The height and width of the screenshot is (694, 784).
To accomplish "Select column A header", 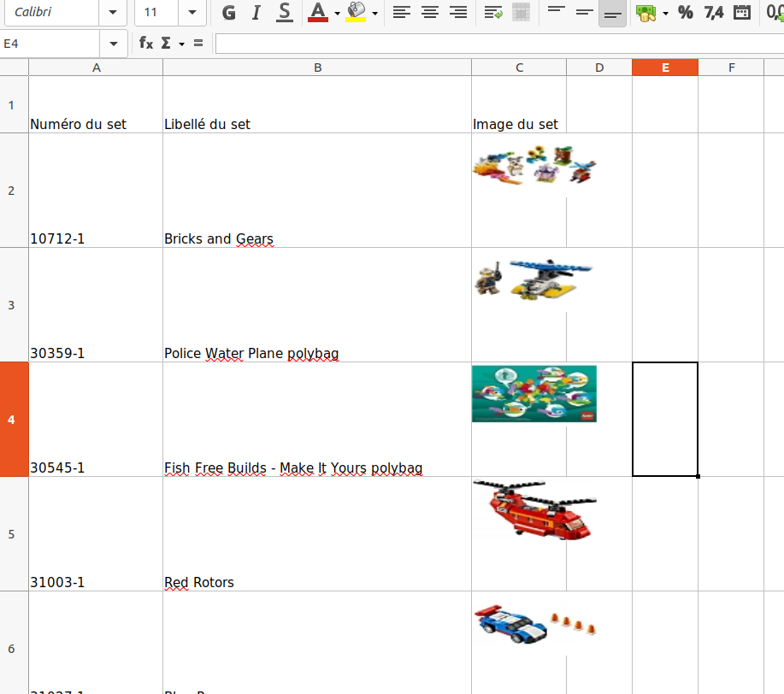I will (96, 68).
